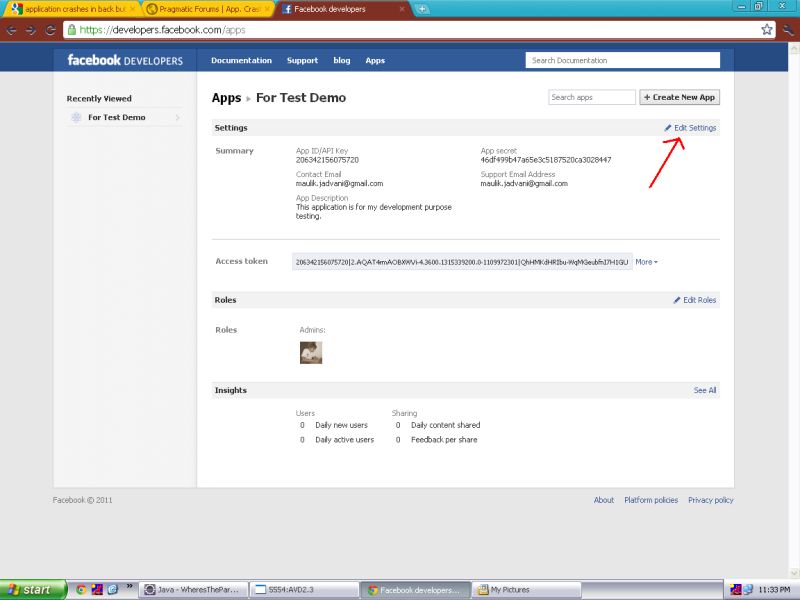
Task: Click the volume icon in the system tray
Action: point(737,589)
